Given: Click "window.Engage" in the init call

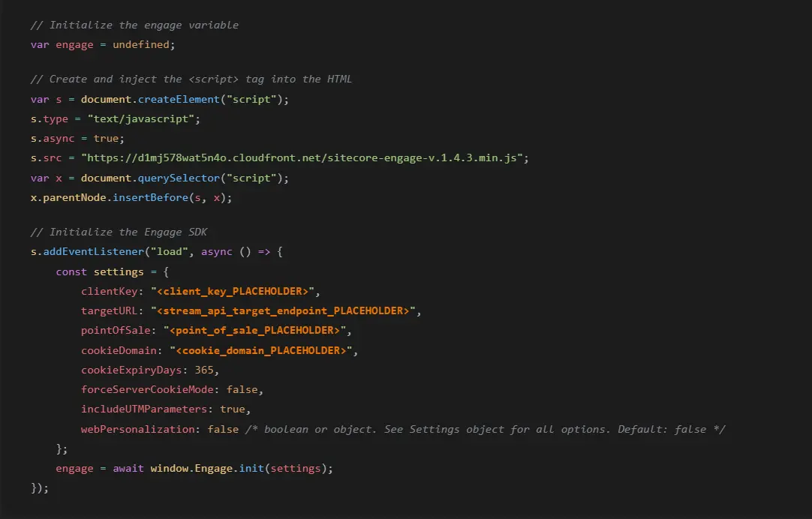Looking at the screenshot, I should [x=191, y=468].
